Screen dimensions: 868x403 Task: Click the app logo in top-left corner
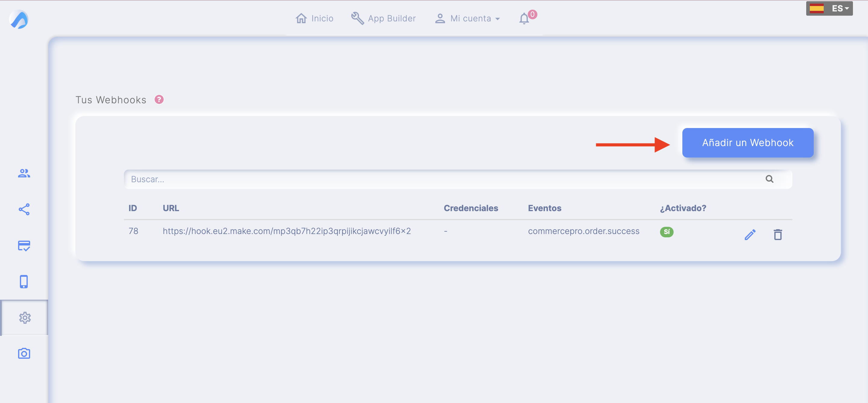pyautogui.click(x=19, y=20)
